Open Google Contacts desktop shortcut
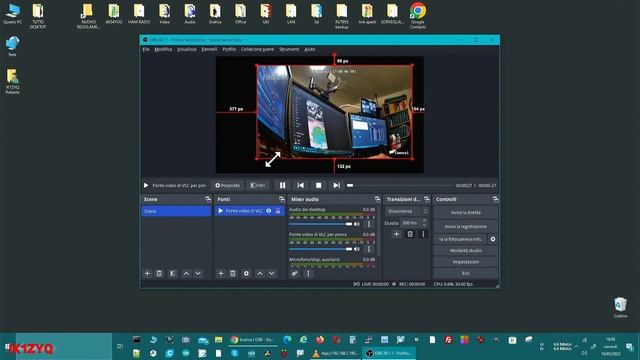Viewport: 640px width, 360px height. pos(418,16)
